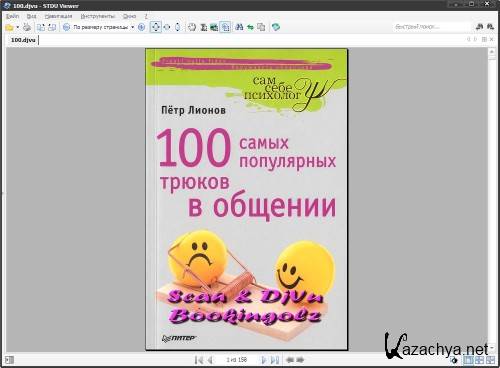
Task: Expand the Open file recent dropdown arrow
Action: click(x=17, y=27)
